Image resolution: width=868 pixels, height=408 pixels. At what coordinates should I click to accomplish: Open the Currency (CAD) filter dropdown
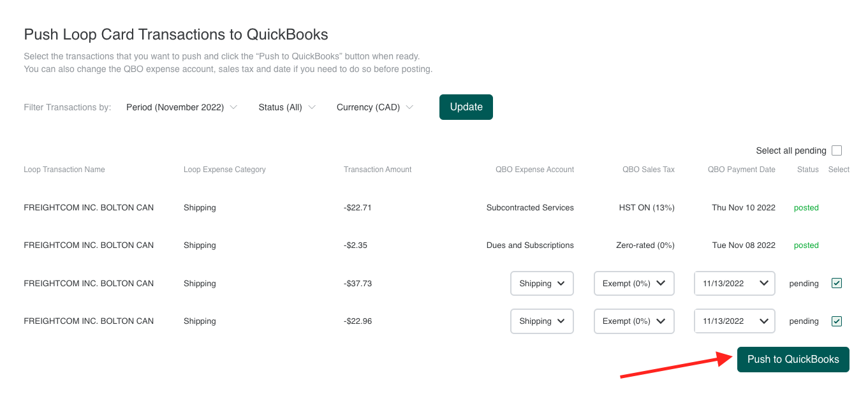click(374, 107)
